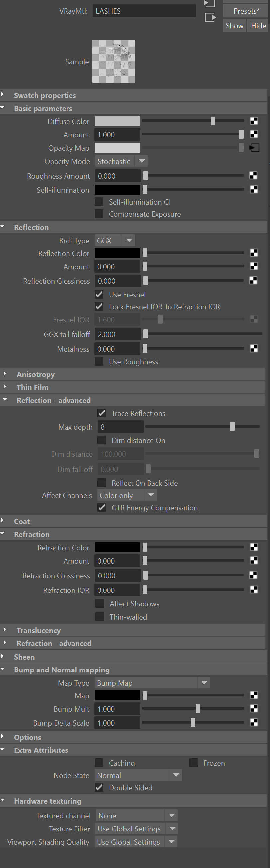Click the output connection icon beside the LASHES name
270x868 pixels.
tap(210, 17)
